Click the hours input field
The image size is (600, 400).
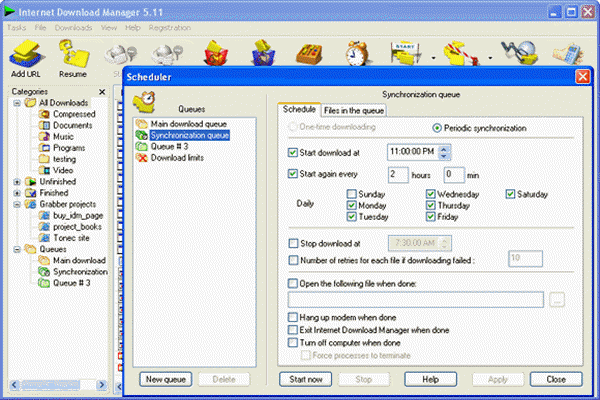pos(398,173)
